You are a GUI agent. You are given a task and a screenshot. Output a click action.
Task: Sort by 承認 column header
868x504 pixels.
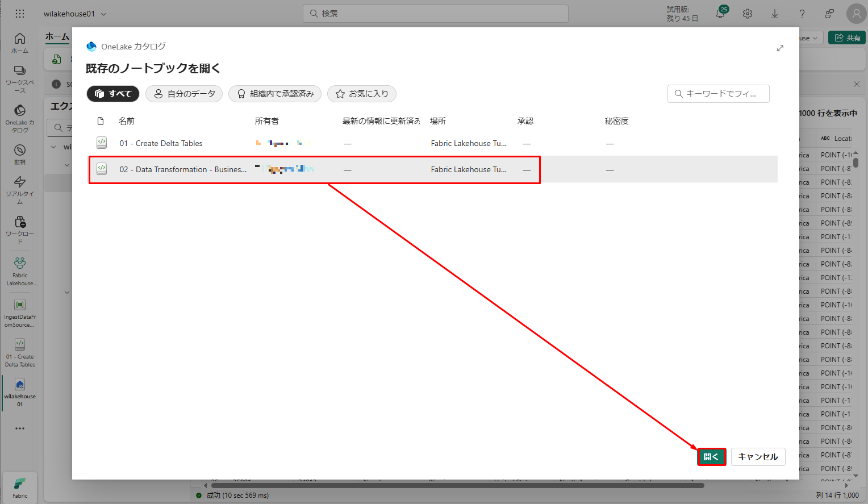pos(525,121)
